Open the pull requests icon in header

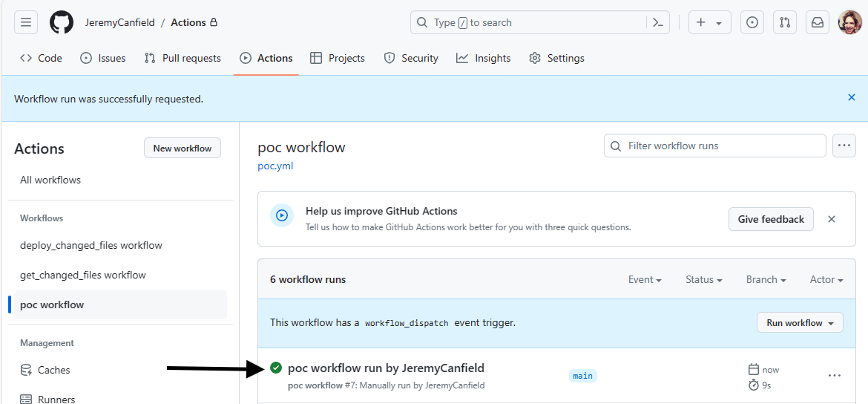(x=784, y=23)
